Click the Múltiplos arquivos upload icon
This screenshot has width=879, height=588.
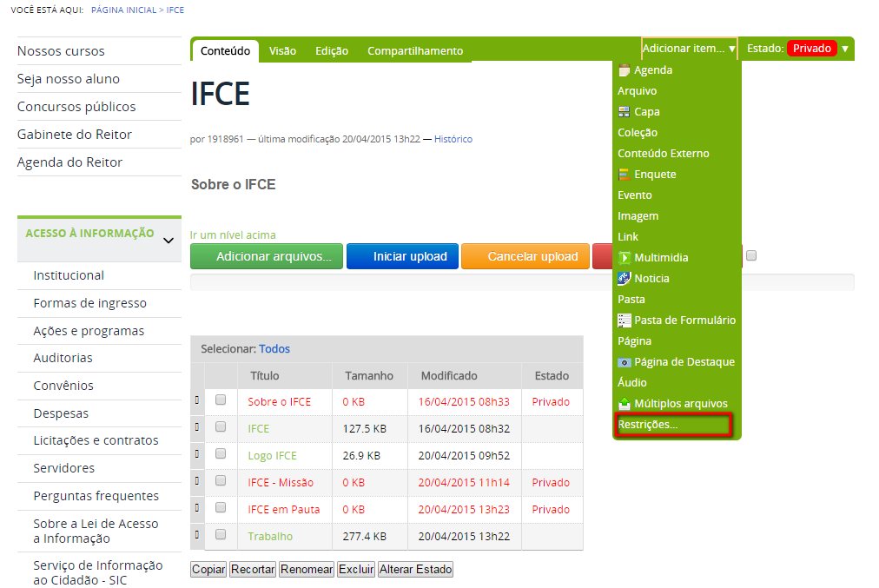point(624,404)
